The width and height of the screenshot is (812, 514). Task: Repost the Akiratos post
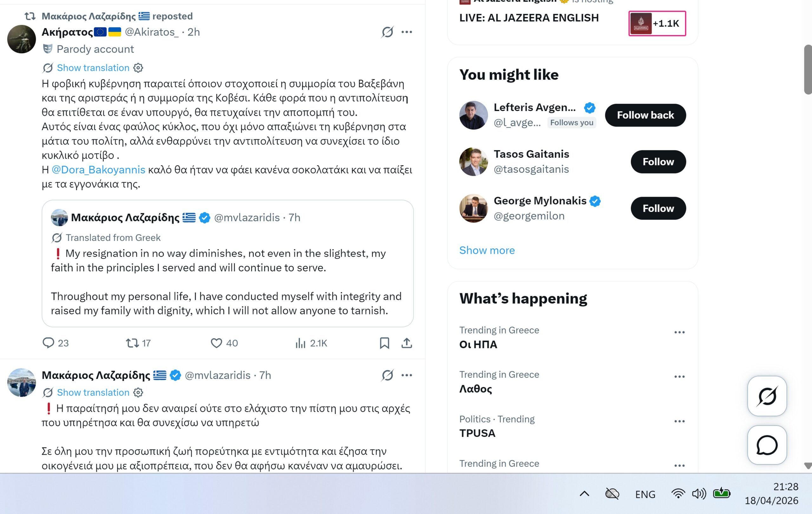click(132, 343)
